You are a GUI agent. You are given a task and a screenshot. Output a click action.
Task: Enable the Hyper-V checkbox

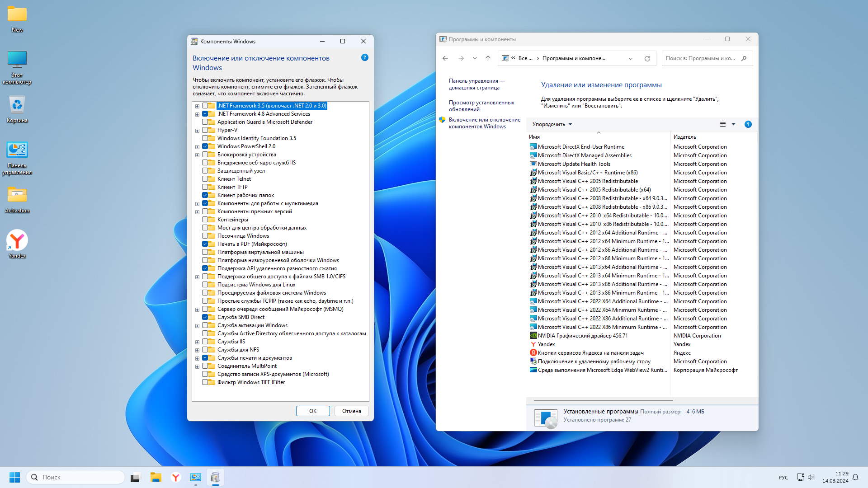205,130
